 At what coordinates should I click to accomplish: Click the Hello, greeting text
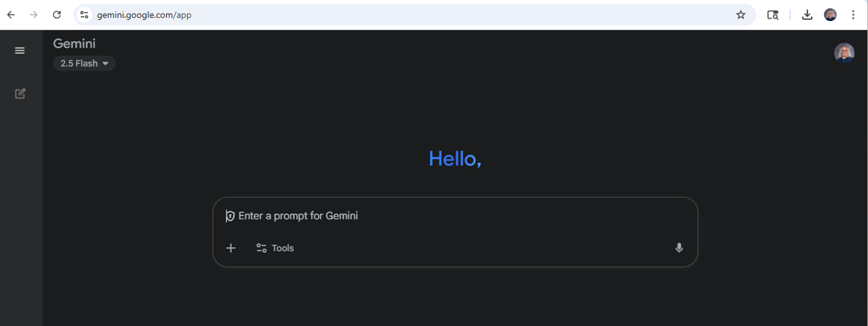(455, 158)
